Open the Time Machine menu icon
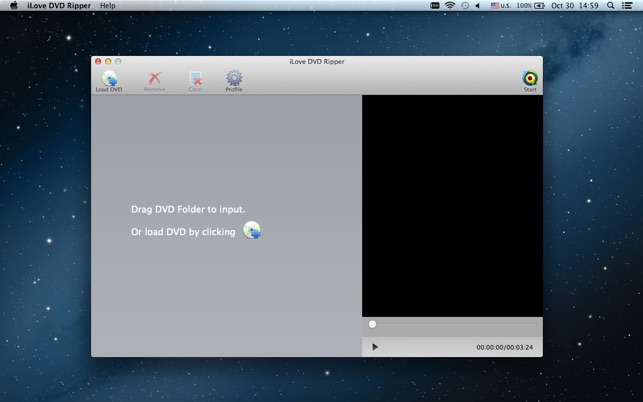643x402 pixels. [464, 6]
